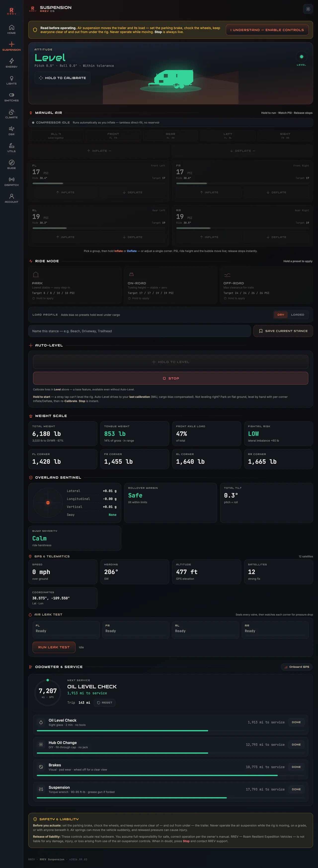Open the Guide compass icon
Screen dimensions: 318x868
pos(11,163)
